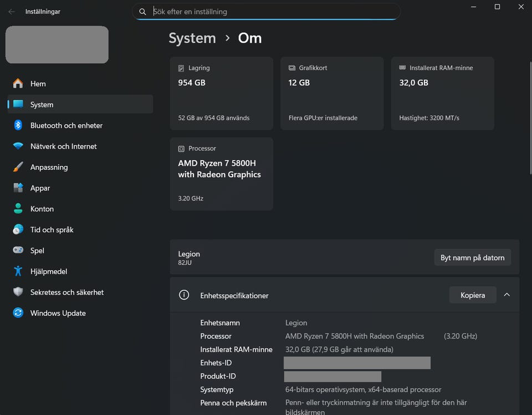
Task: Select Tid och språk menu item
Action: (52, 229)
